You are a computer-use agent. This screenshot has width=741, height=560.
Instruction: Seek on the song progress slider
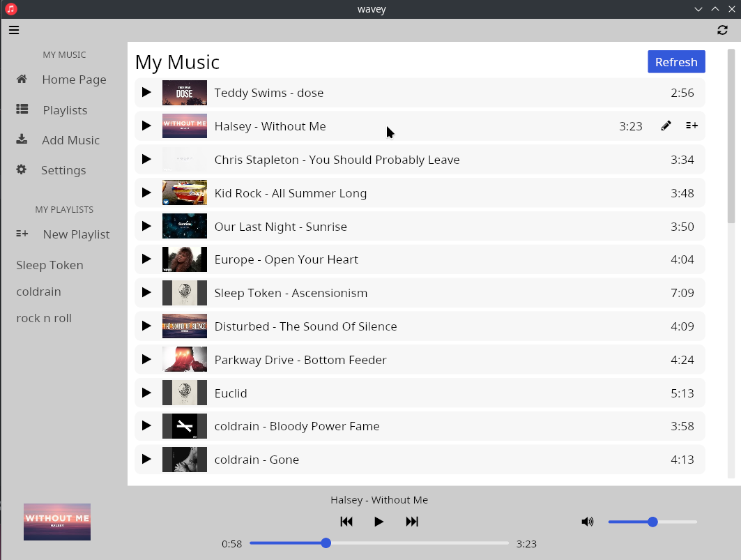tap(379, 543)
